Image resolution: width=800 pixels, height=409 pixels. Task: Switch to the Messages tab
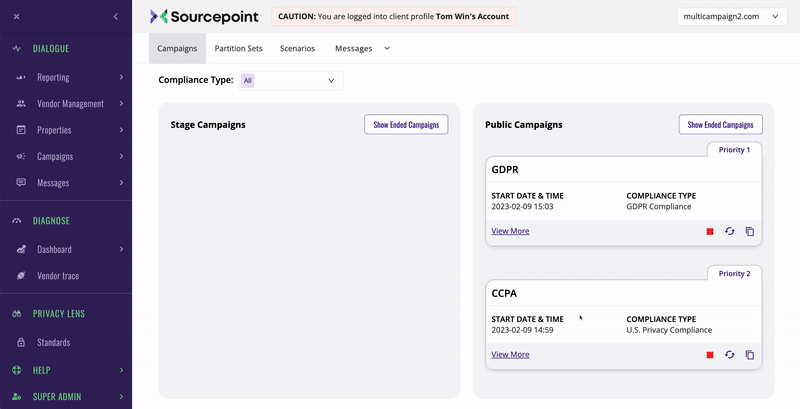354,48
